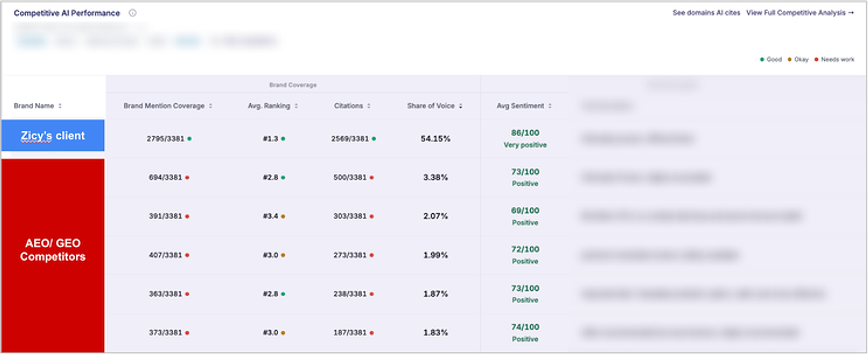Click the #3.4 average ranking value
Screen dimensions: 868x354
pyautogui.click(x=271, y=216)
